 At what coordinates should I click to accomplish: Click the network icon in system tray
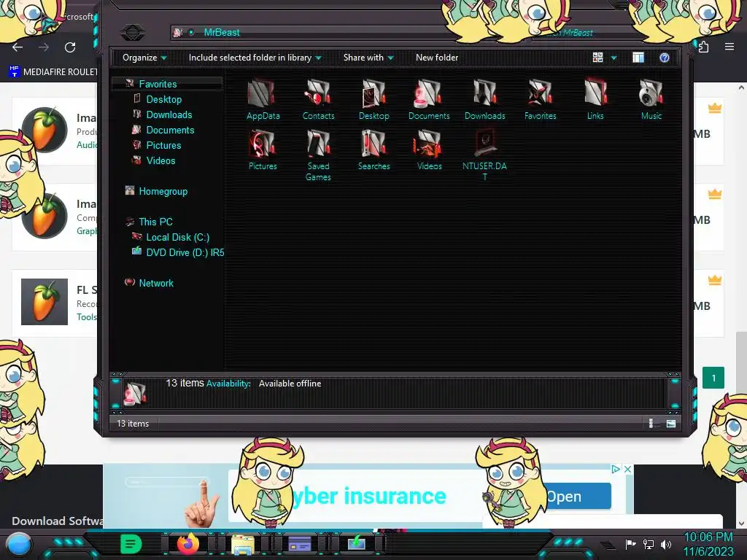tap(649, 544)
